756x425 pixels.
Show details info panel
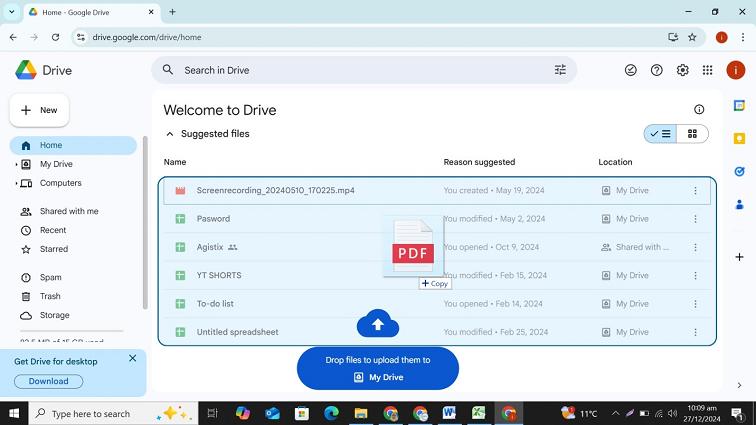(699, 110)
